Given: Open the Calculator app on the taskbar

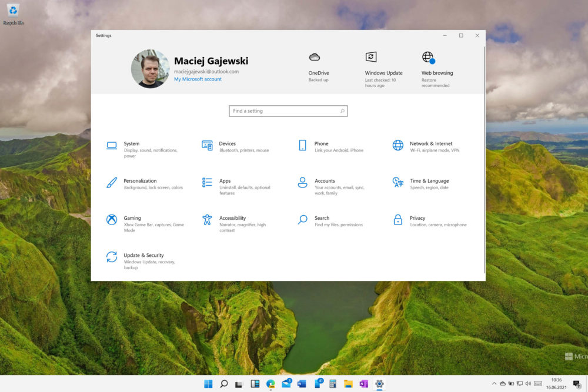Looking at the screenshot, I should pyautogui.click(x=333, y=384).
